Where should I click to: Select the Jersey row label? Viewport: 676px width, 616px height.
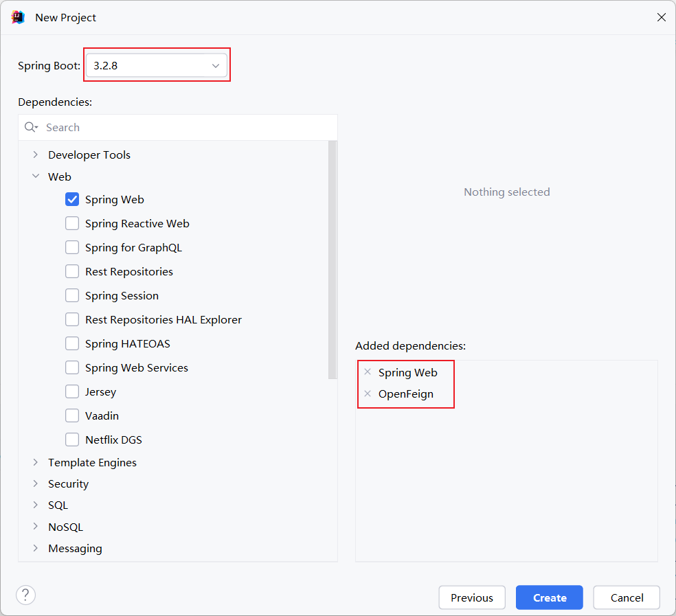pyautogui.click(x=100, y=392)
